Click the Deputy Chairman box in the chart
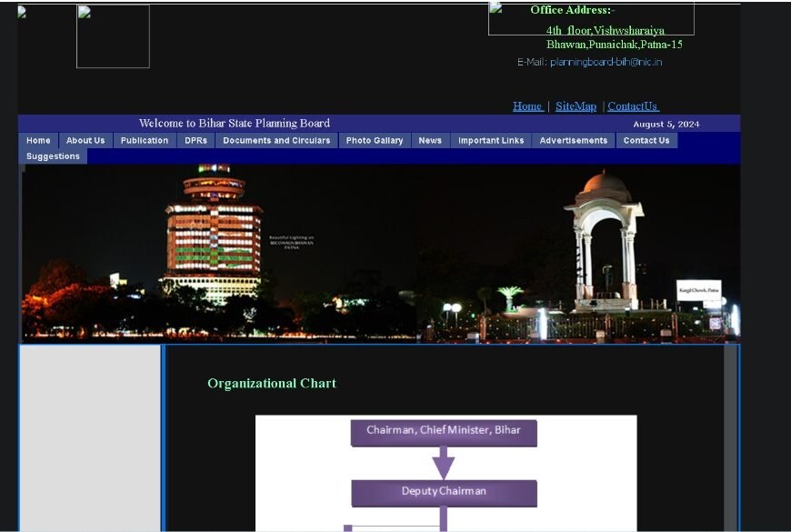Image resolution: width=791 pixels, height=532 pixels. coord(443,491)
